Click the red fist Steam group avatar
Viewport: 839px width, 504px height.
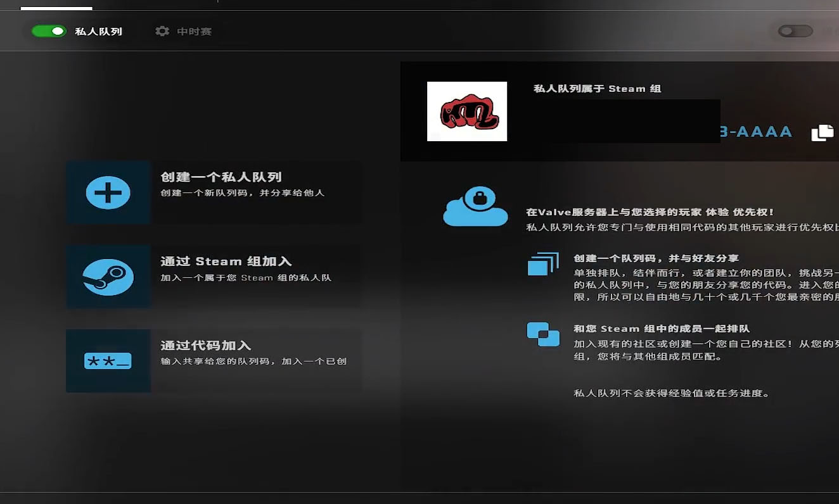467,111
